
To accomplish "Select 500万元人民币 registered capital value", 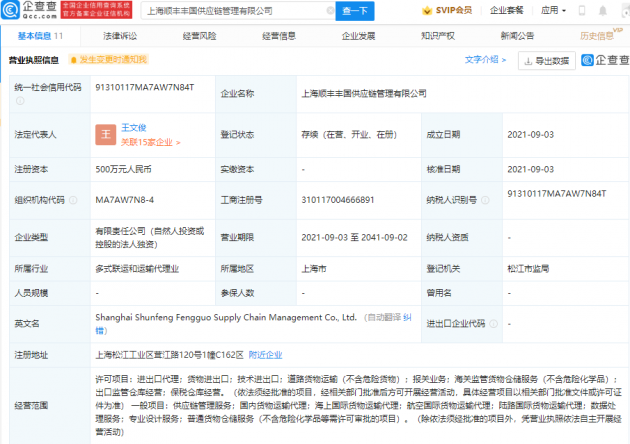I will tap(123, 169).
